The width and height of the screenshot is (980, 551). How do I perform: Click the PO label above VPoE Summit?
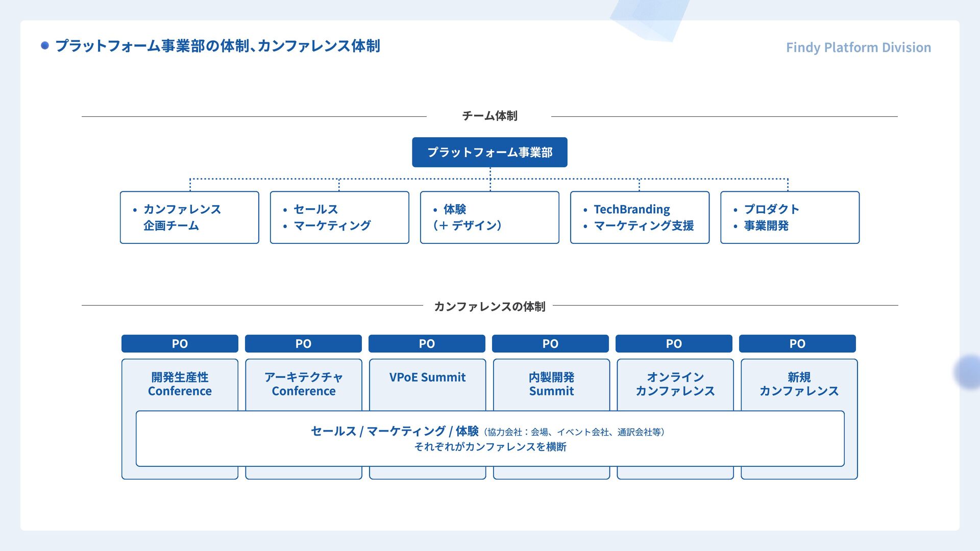coord(427,343)
